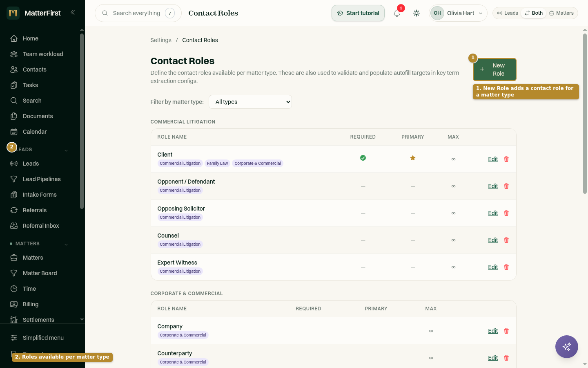The image size is (588, 368).
Task: Switch view mode to Matters
Action: pos(561,13)
